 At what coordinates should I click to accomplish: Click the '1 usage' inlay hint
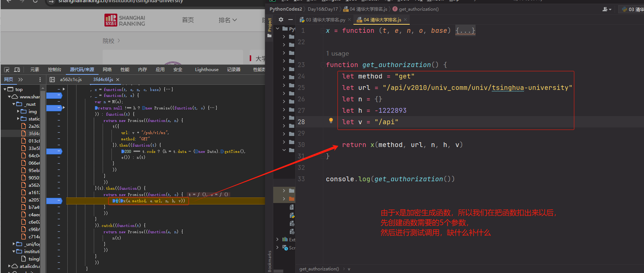pos(337,54)
